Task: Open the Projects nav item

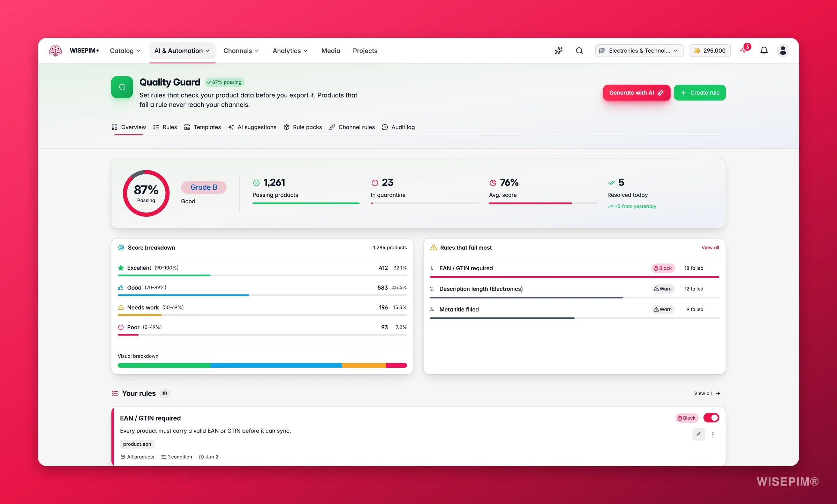Action: click(x=365, y=51)
